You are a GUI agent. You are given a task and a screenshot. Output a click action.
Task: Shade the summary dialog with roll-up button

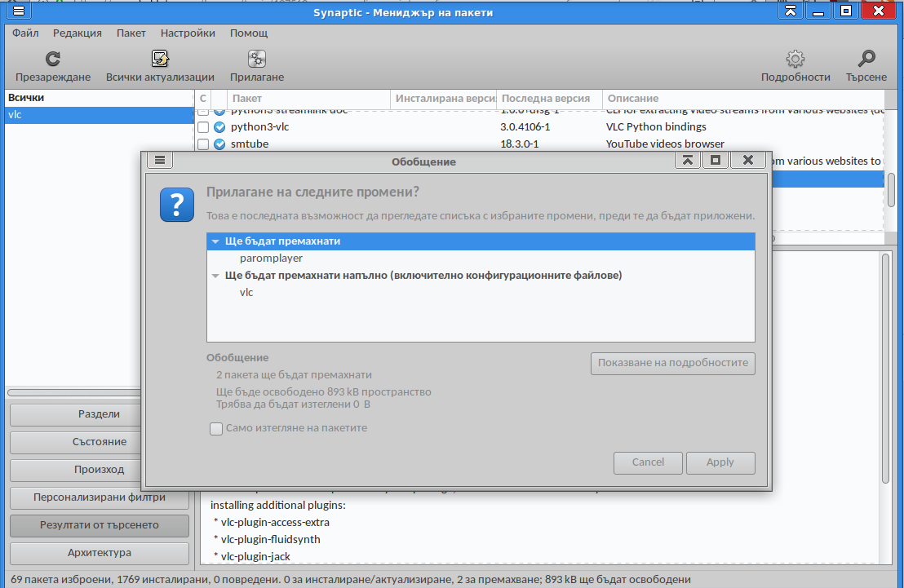[x=687, y=161]
